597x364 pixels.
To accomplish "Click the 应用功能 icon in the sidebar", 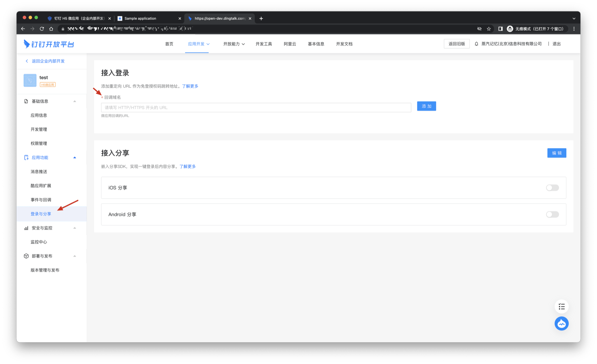I will [x=26, y=157].
